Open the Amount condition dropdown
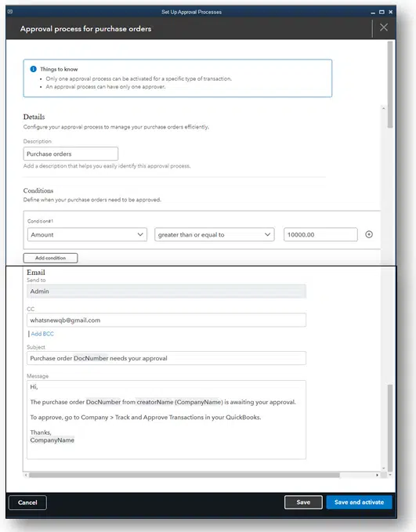 click(87, 234)
